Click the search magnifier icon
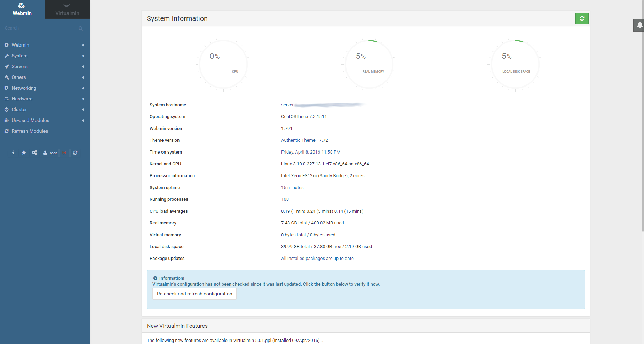This screenshot has width=644, height=344. click(81, 28)
